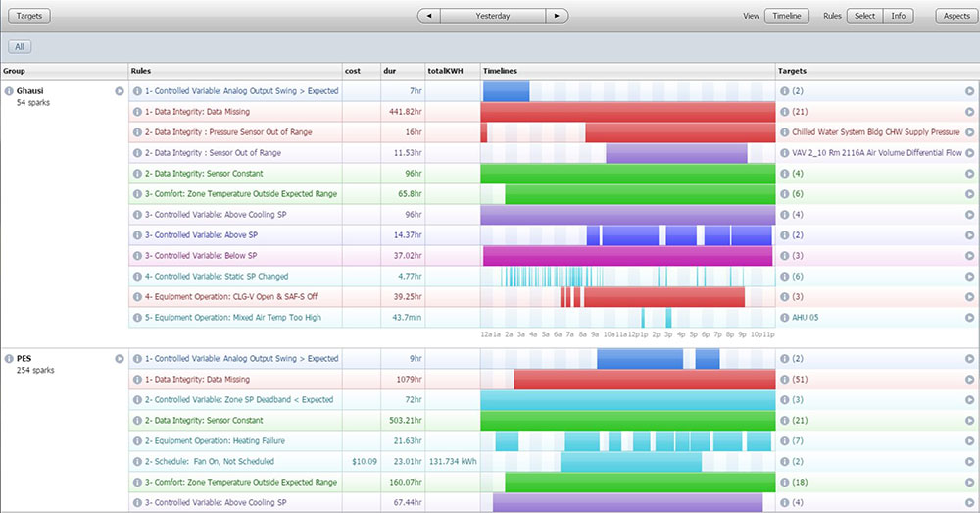Click the magenta timeline bar for Below SP
Viewport: 980px width, 513px height.
pos(627,256)
